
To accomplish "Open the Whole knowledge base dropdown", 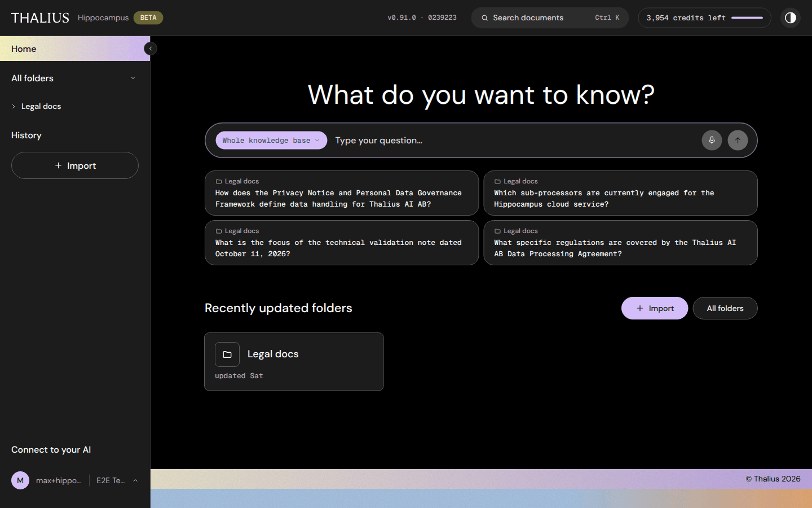I will click(271, 141).
